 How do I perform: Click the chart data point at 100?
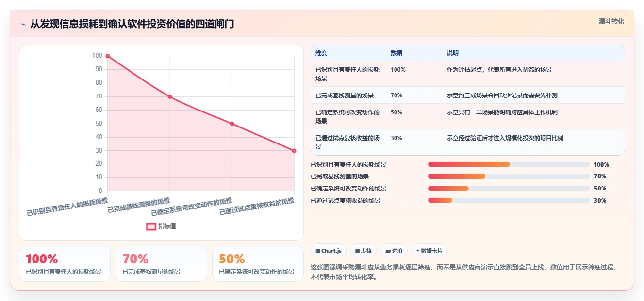point(108,56)
